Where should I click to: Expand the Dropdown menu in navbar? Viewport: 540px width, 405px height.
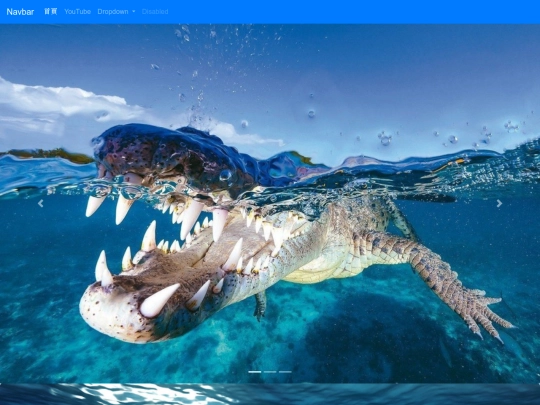coord(116,11)
